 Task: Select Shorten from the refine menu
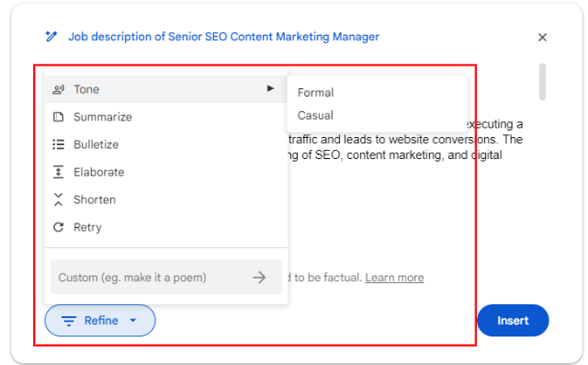[x=165, y=200]
